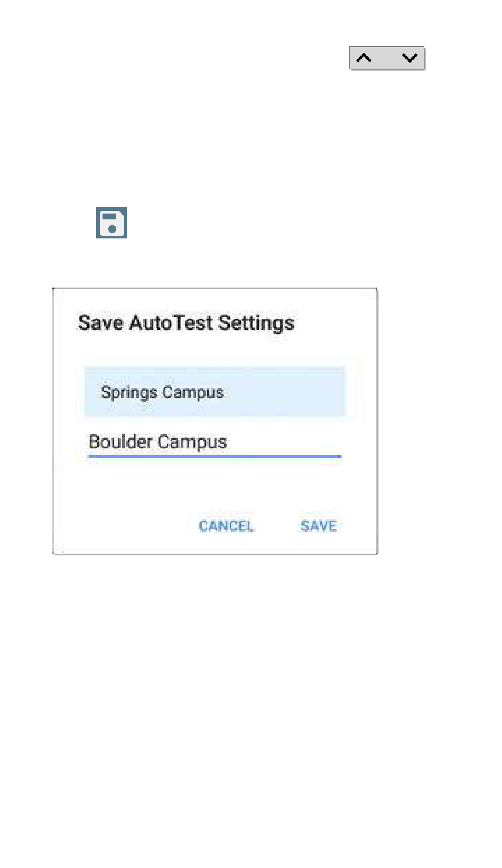Image resolution: width=502 pixels, height=868 pixels.
Task: Dismiss dialog using CANCEL
Action: tap(226, 526)
